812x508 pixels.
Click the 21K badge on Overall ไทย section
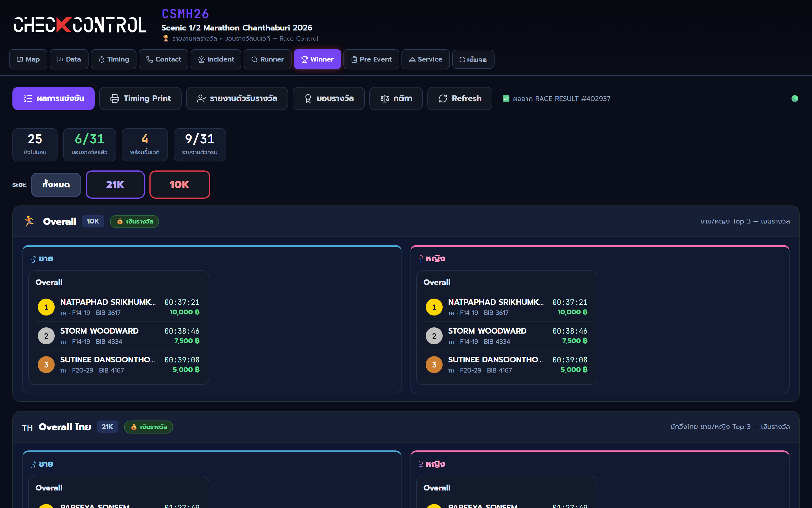click(107, 427)
